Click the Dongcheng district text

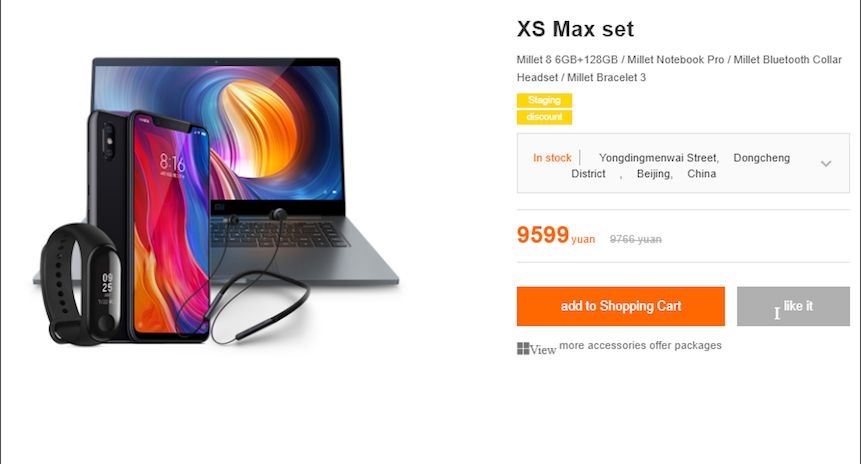pos(762,158)
